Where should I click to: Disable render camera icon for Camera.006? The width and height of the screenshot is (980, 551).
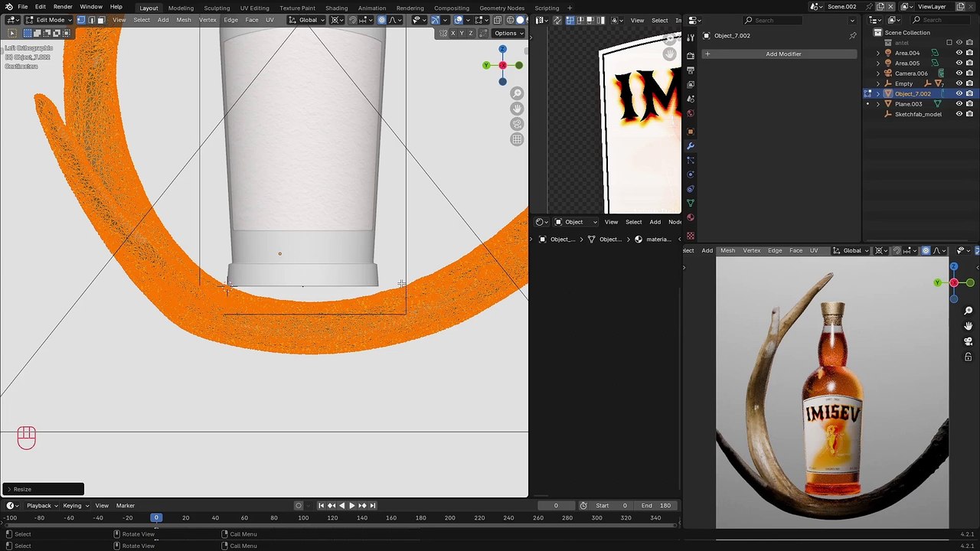click(969, 73)
